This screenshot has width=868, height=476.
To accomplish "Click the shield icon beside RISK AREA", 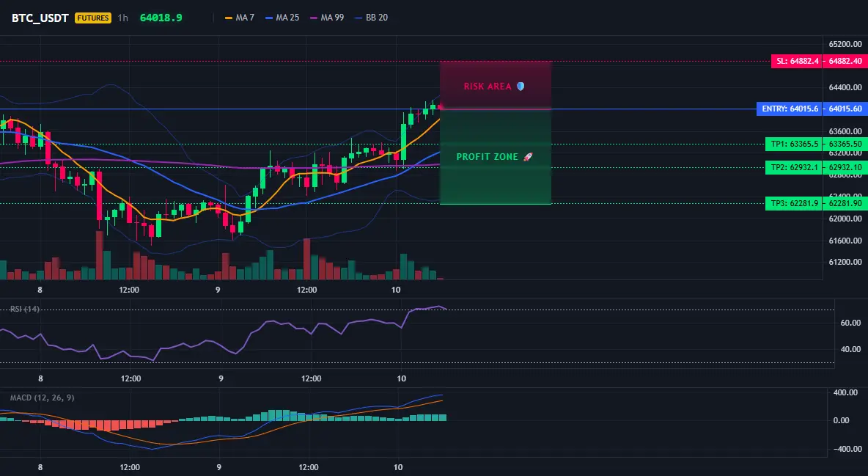I will (520, 87).
